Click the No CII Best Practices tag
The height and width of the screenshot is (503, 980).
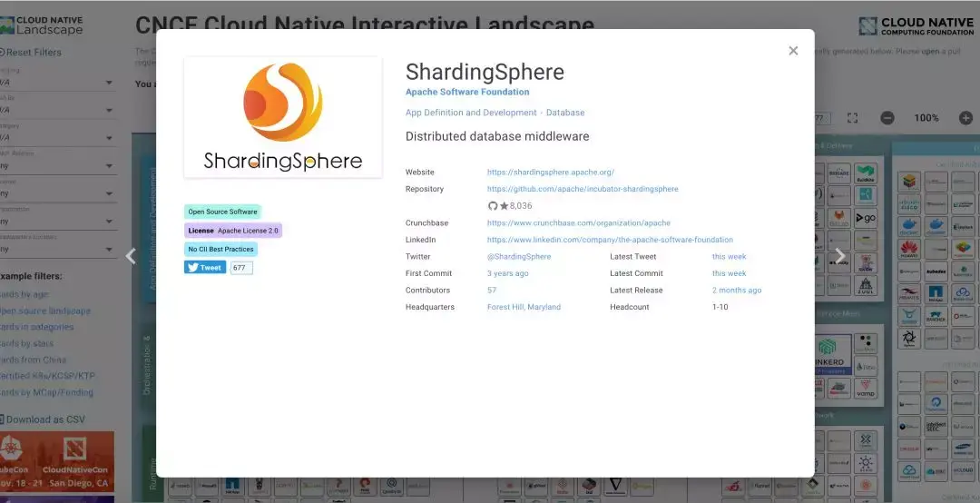220,249
